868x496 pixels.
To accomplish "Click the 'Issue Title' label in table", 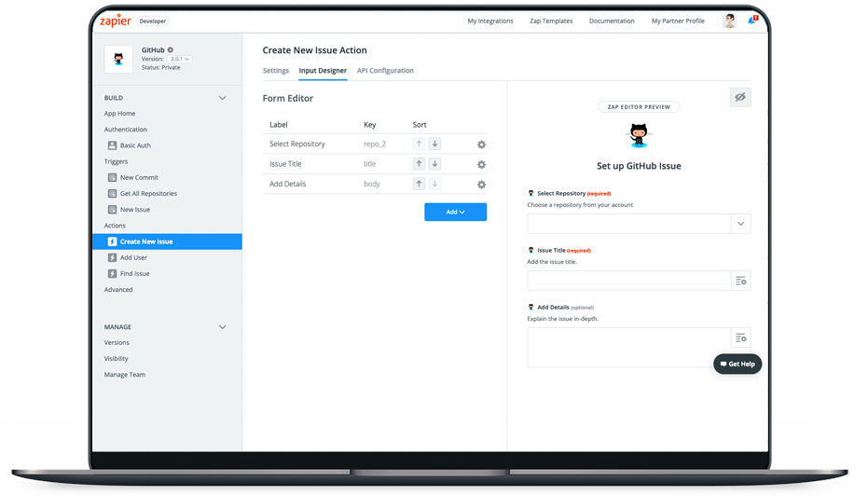I will pos(285,164).
